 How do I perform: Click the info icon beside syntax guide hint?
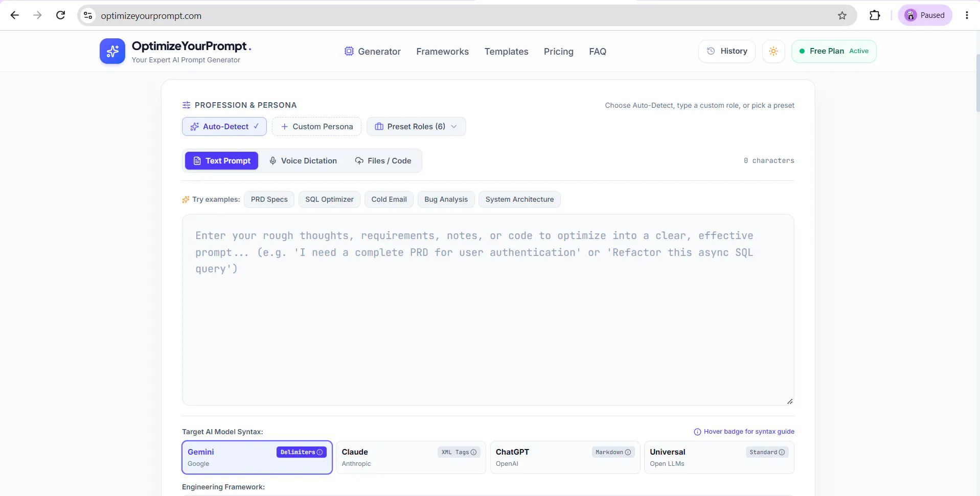tap(697, 432)
